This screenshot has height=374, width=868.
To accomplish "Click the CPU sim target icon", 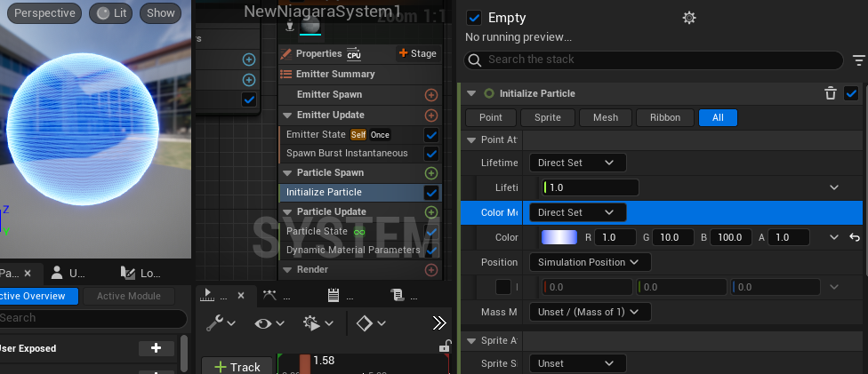I will (354, 54).
